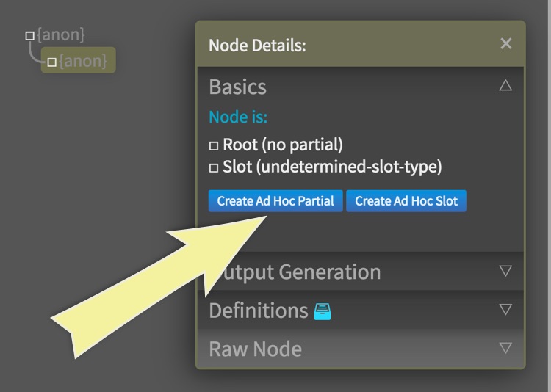Click the blue drawer icon beside Definitions

pyautogui.click(x=323, y=311)
